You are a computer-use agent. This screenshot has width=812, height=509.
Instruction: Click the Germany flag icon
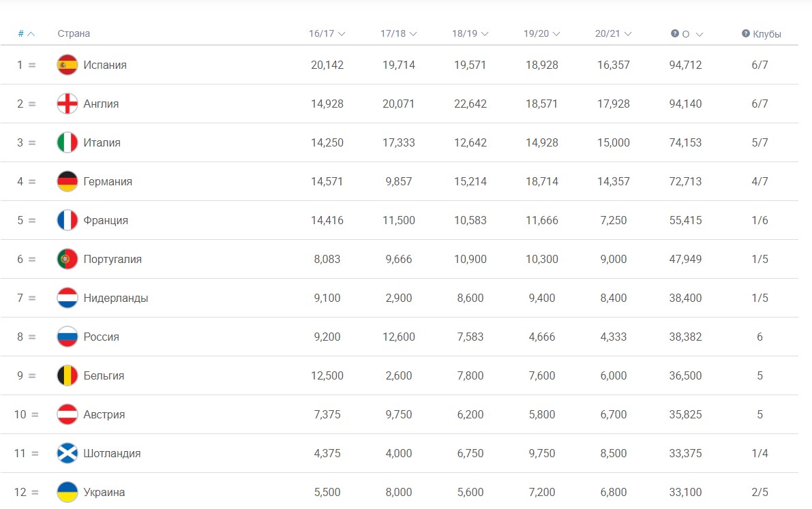(67, 181)
